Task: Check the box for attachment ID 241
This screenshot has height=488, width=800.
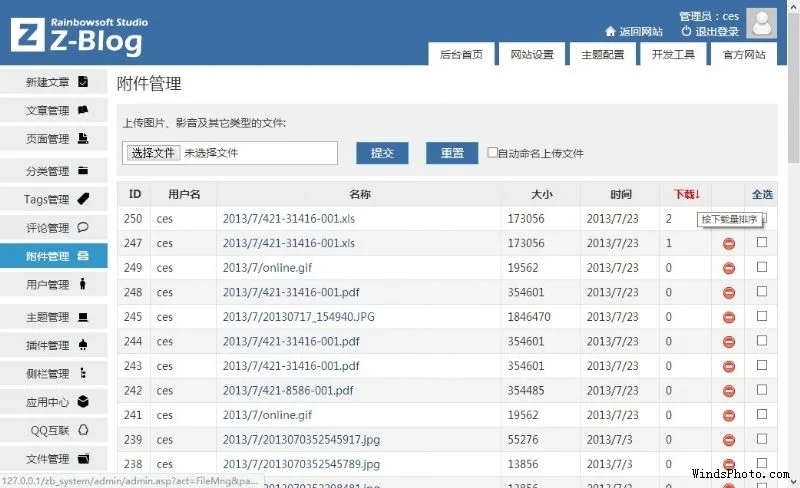Action: 762,414
